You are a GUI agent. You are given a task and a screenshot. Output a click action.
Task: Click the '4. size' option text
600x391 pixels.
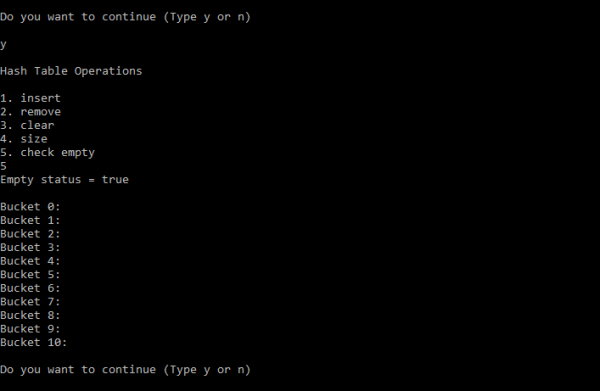tap(24, 139)
